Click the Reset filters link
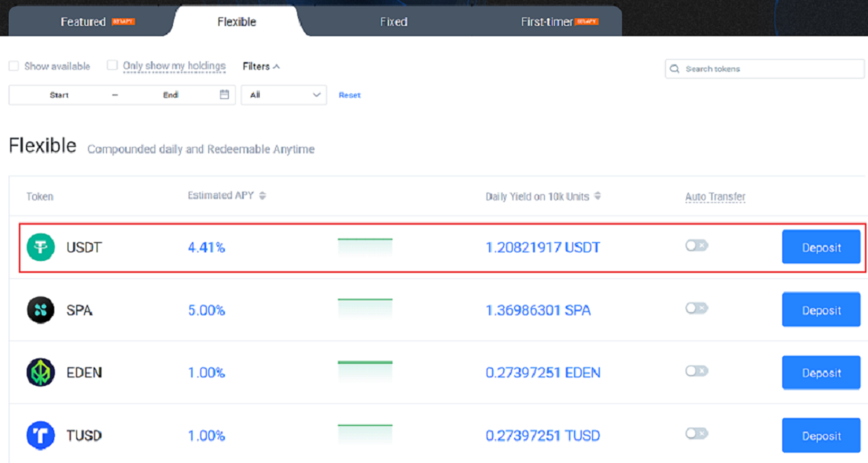Image resolution: width=868 pixels, height=463 pixels. click(x=349, y=95)
